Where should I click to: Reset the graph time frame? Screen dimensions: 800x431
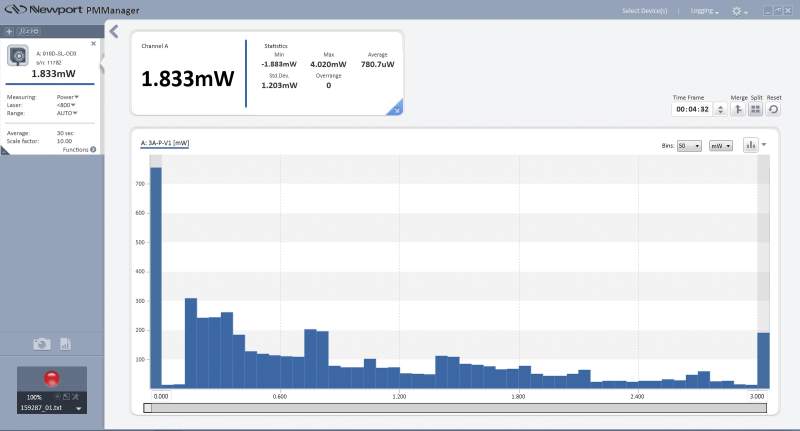click(x=773, y=109)
